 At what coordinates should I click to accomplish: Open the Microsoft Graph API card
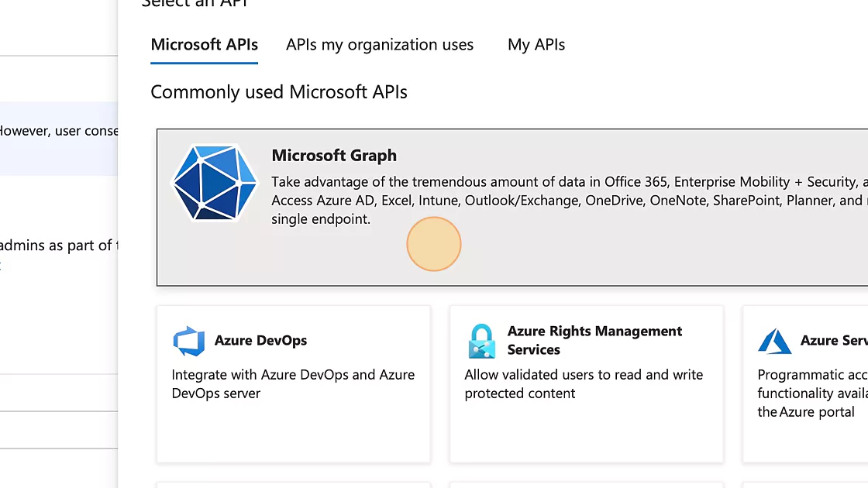[x=511, y=207]
